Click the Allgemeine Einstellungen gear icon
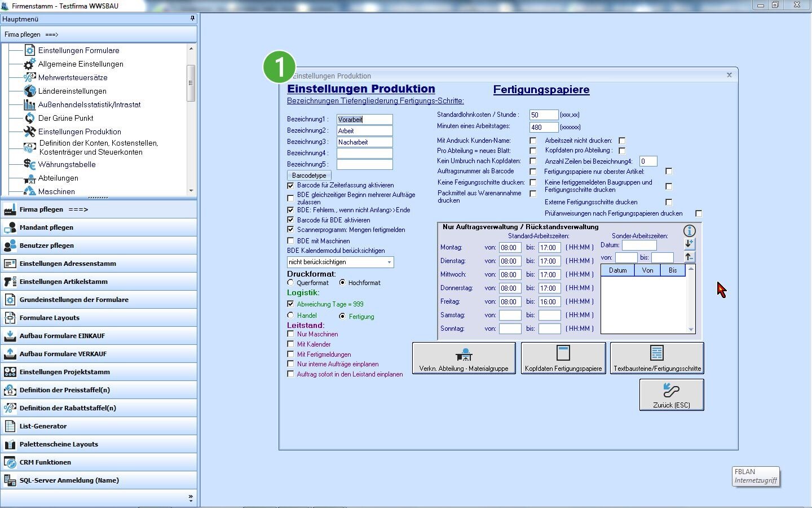 pyautogui.click(x=30, y=64)
